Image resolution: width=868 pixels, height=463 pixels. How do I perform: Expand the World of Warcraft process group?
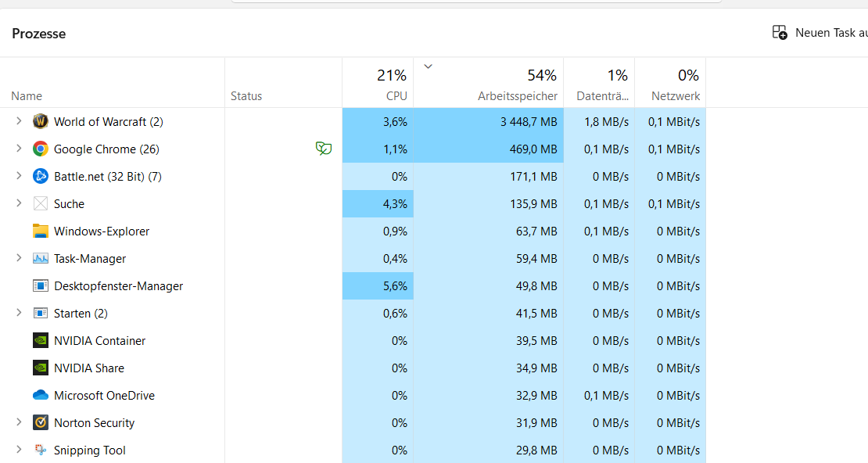pos(19,120)
